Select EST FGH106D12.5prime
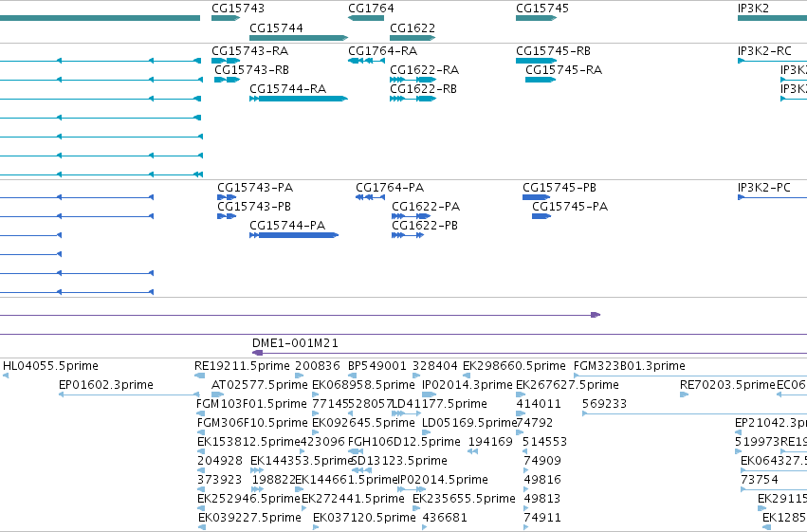 coord(404,442)
